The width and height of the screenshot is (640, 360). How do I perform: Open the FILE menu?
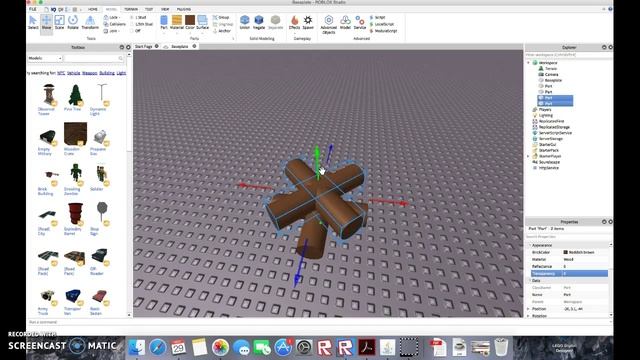pyautogui.click(x=33, y=9)
